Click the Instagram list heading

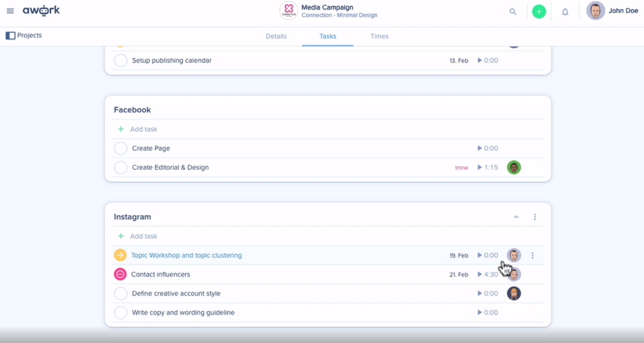tap(132, 216)
